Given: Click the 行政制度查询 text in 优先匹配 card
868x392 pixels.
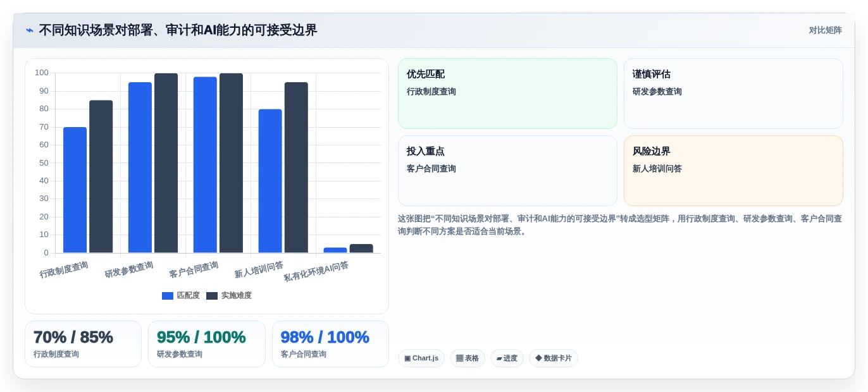Looking at the screenshot, I should pos(431,92).
